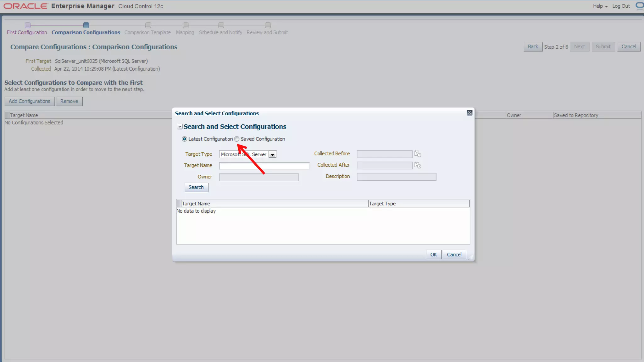This screenshot has height=362, width=644.
Task: Click the Comparison Configurations step marker icon
Action: (86, 25)
